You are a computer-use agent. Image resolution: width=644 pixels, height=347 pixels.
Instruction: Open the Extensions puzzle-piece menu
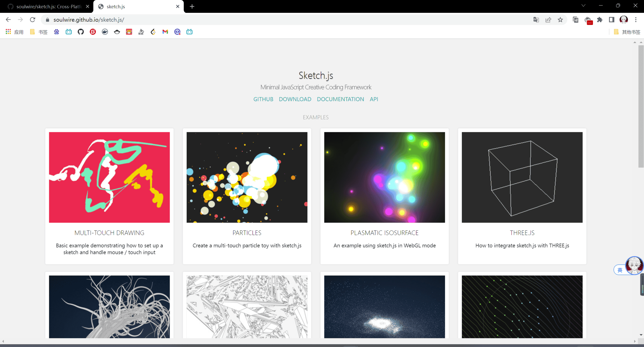(x=600, y=20)
